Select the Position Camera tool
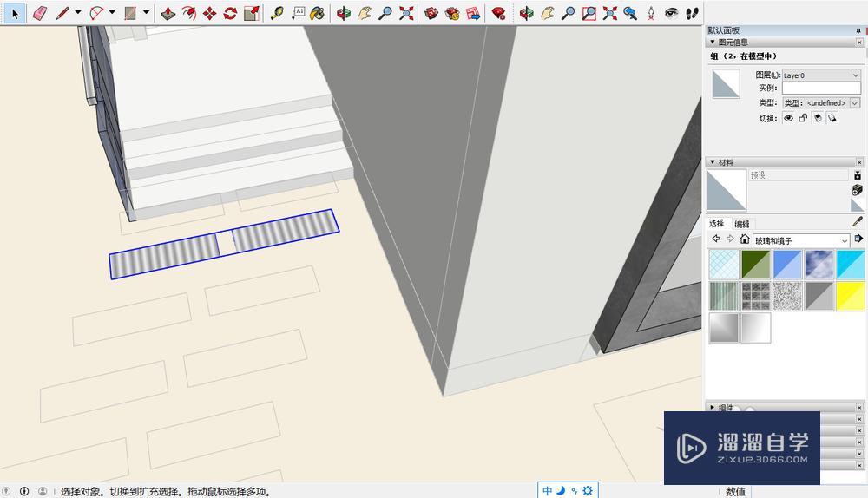 click(651, 13)
